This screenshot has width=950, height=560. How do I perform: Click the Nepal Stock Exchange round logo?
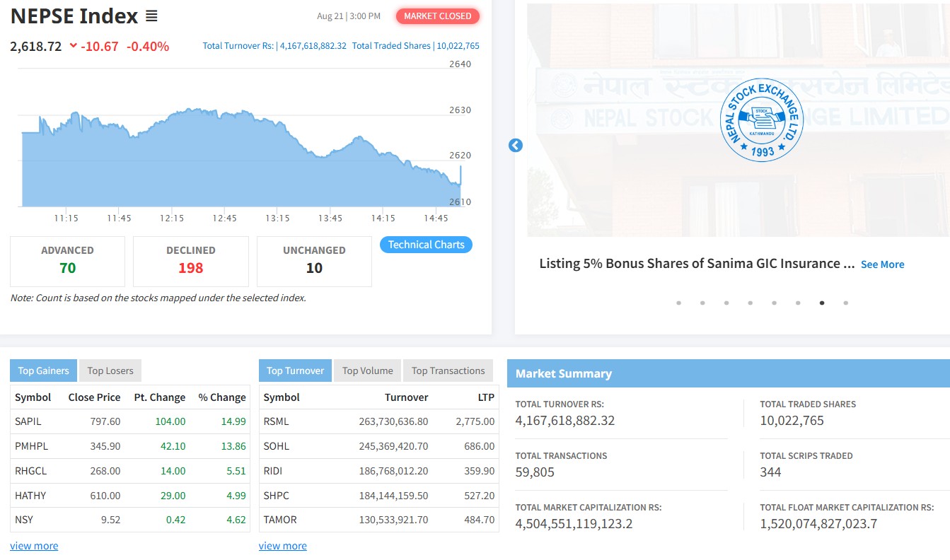point(762,119)
